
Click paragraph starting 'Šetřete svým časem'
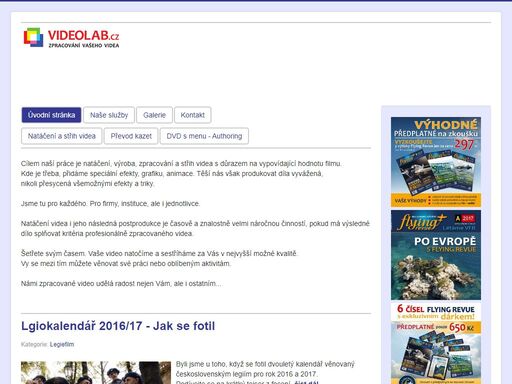tap(159, 259)
